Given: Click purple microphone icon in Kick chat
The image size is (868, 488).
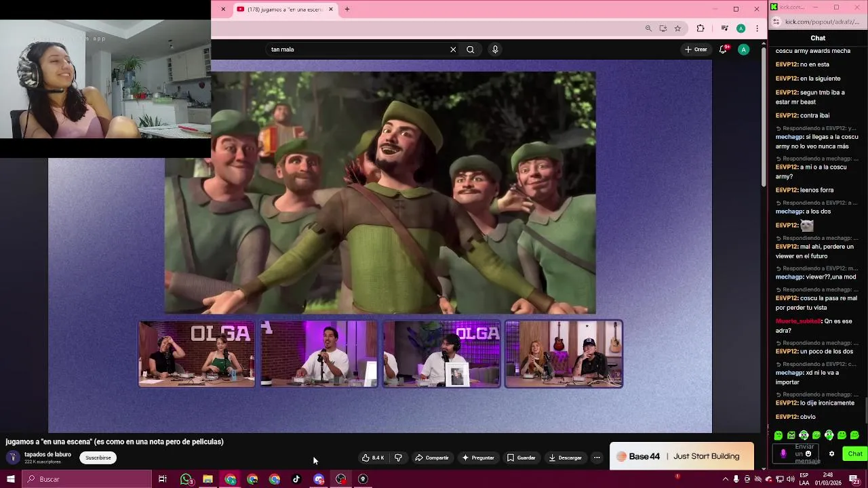Looking at the screenshot, I should (783, 453).
